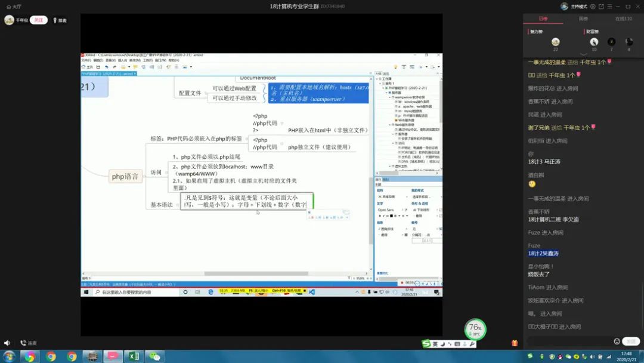Switch to the 周榜 weekly ranking tab

583,19
